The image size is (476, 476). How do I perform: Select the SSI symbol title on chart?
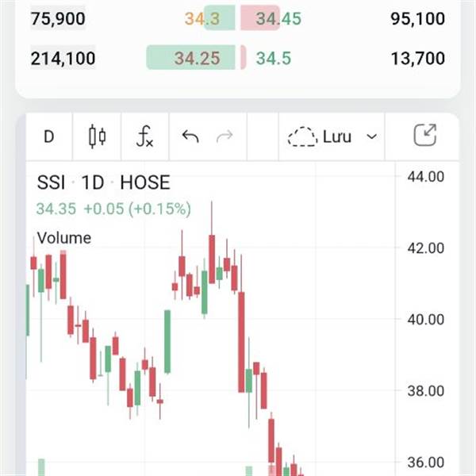click(52, 182)
